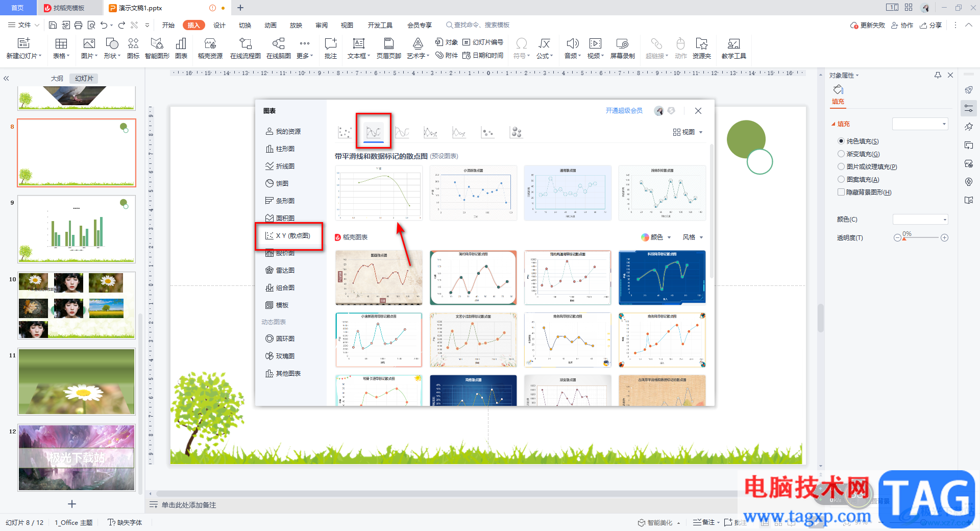Open the 表格 table insert icon
980x531 pixels.
coord(61,43)
